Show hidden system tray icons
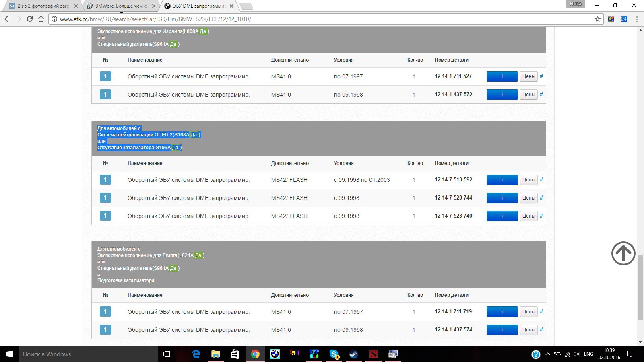This screenshot has height=362, width=644. [x=547, y=354]
